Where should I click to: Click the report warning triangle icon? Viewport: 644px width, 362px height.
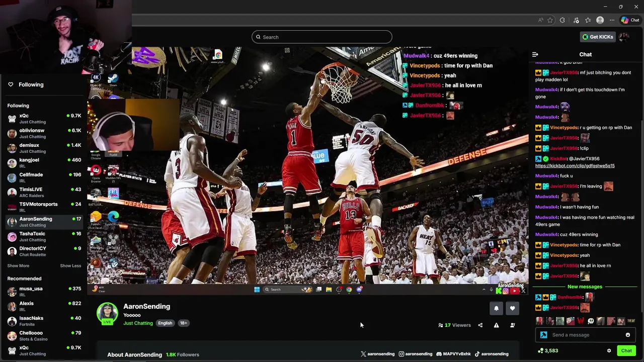pyautogui.click(x=496, y=325)
